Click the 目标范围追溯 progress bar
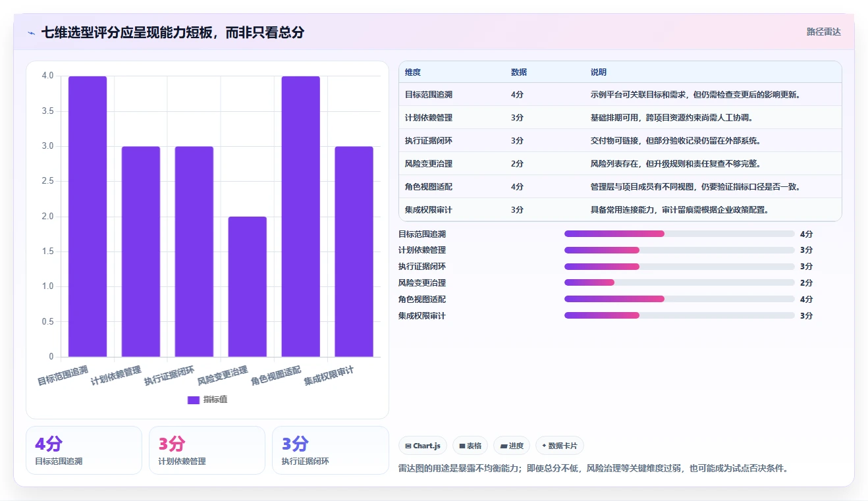 pos(680,234)
